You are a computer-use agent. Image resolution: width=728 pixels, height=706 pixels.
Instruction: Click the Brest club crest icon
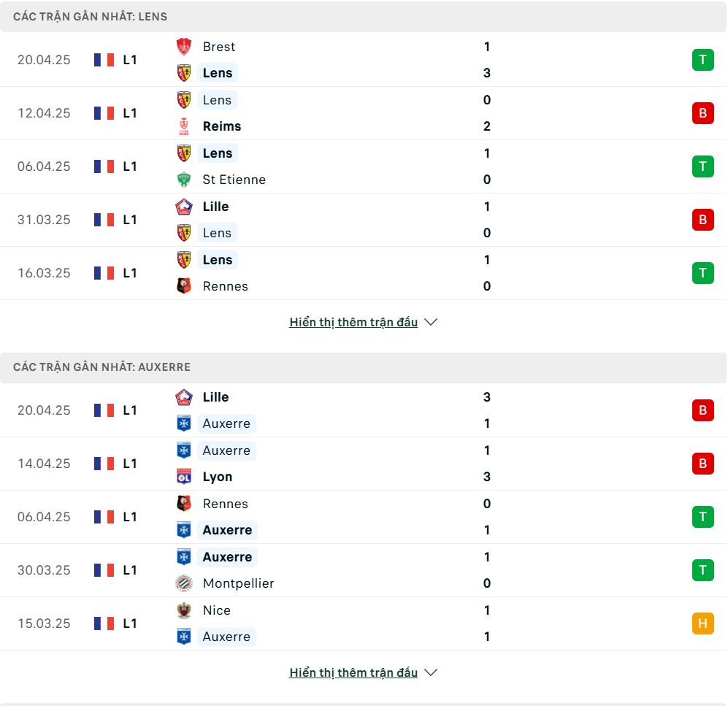tap(184, 47)
